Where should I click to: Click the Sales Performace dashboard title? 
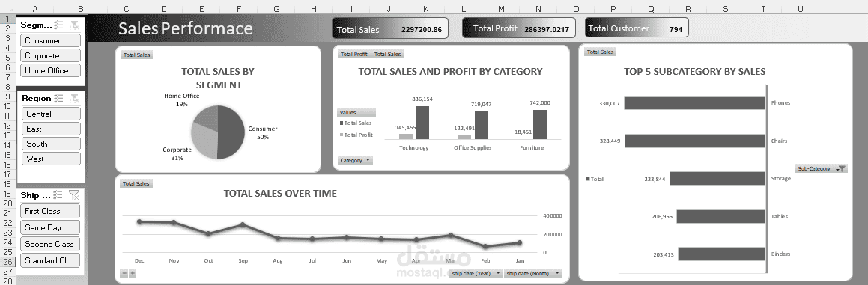pyautogui.click(x=186, y=28)
